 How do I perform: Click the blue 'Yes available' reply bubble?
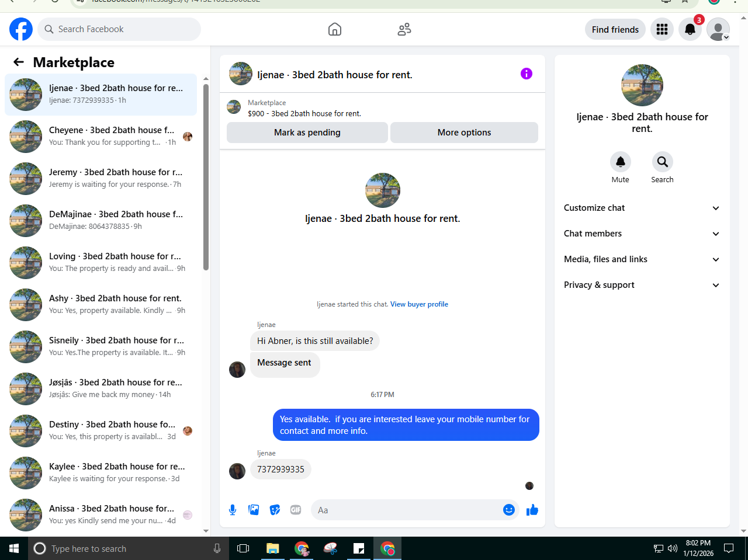tap(406, 425)
